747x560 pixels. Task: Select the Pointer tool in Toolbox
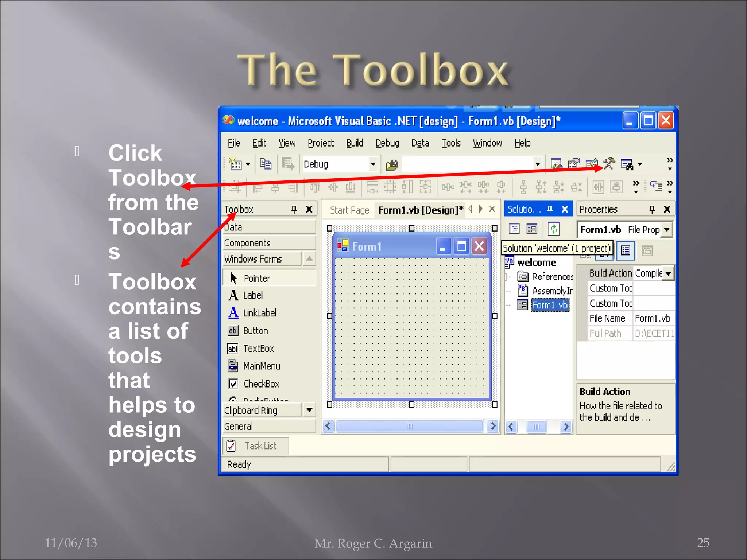pos(256,279)
